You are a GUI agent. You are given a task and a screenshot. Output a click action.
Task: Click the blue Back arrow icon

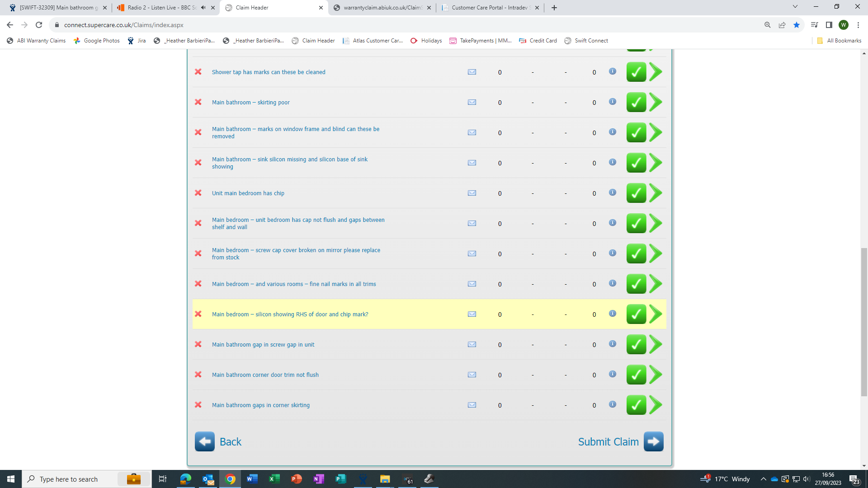point(205,441)
